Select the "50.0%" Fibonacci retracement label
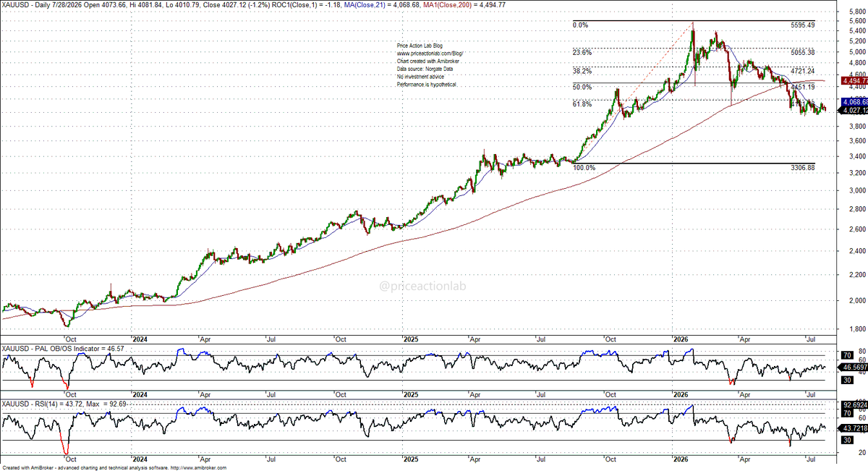 [582, 87]
